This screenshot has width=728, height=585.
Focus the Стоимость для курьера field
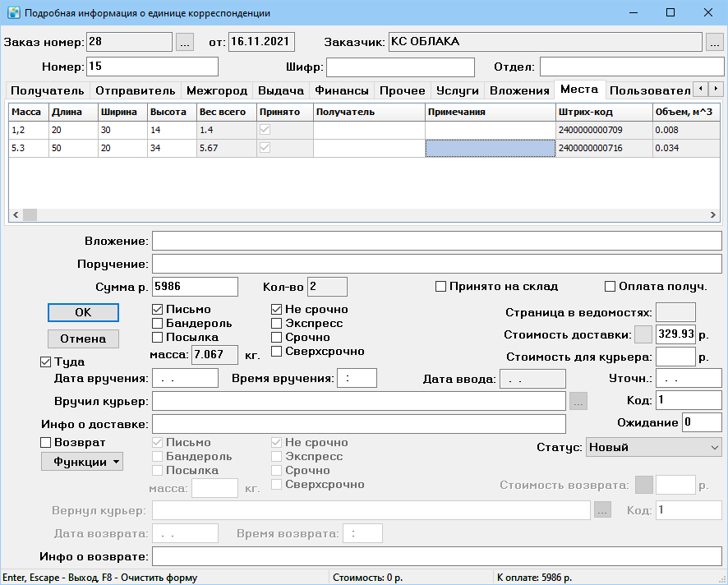click(675, 357)
